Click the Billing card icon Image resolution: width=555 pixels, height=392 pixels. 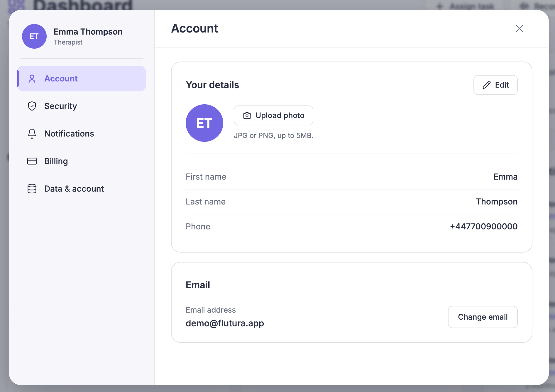(32, 161)
